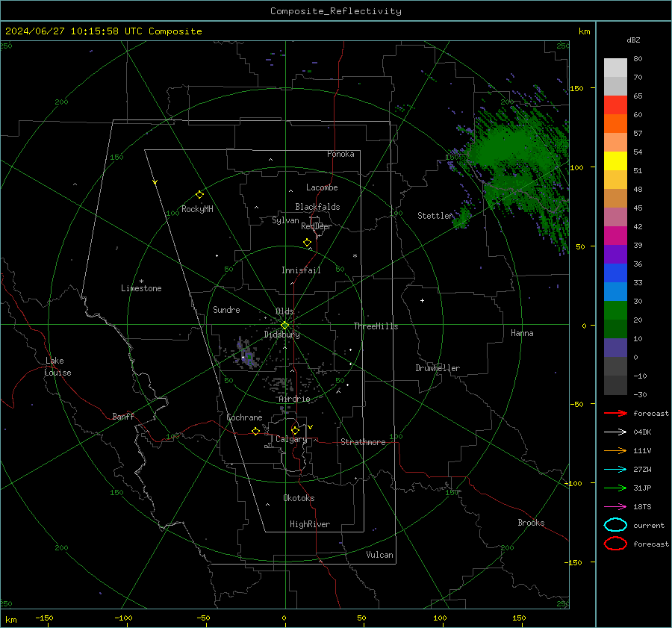
Task: Click the dBZ legend heading
Action: tap(633, 40)
